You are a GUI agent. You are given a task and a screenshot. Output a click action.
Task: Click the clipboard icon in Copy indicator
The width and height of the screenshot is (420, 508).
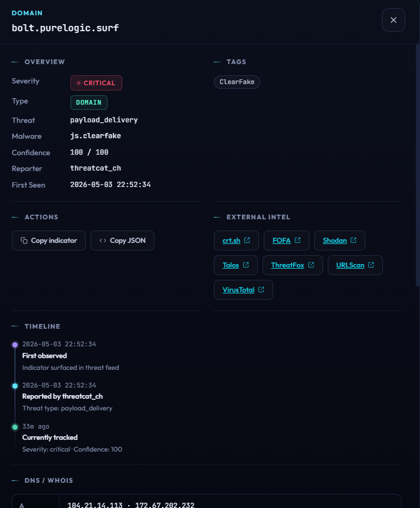coord(24,240)
